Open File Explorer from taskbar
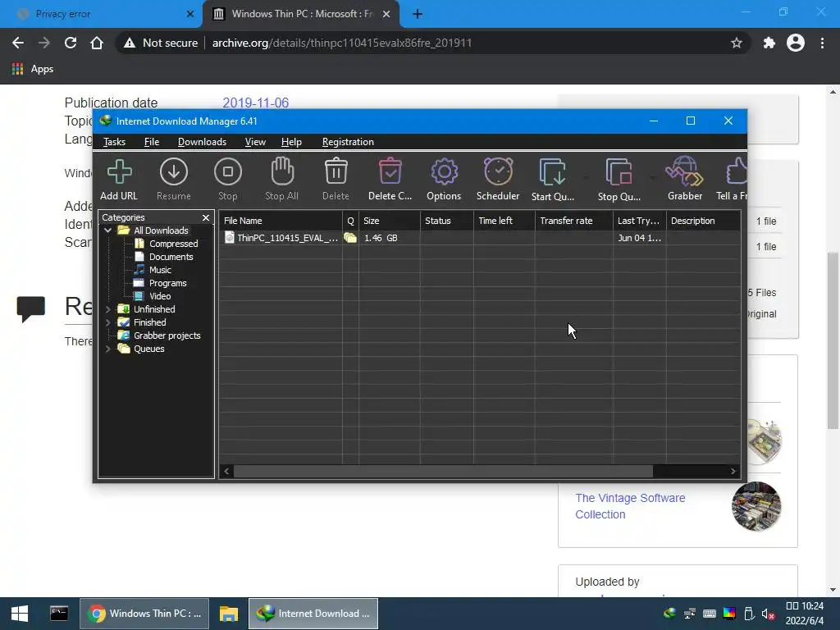Image resolution: width=840 pixels, height=630 pixels. (228, 614)
